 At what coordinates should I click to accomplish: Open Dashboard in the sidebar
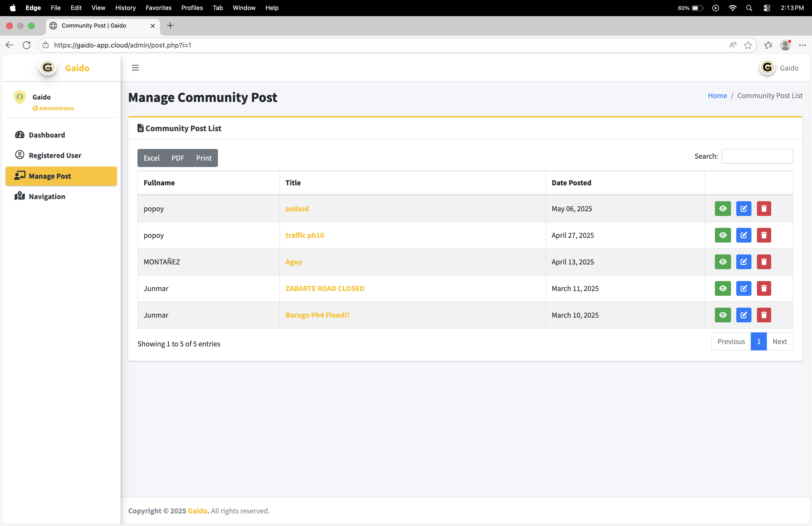click(47, 135)
